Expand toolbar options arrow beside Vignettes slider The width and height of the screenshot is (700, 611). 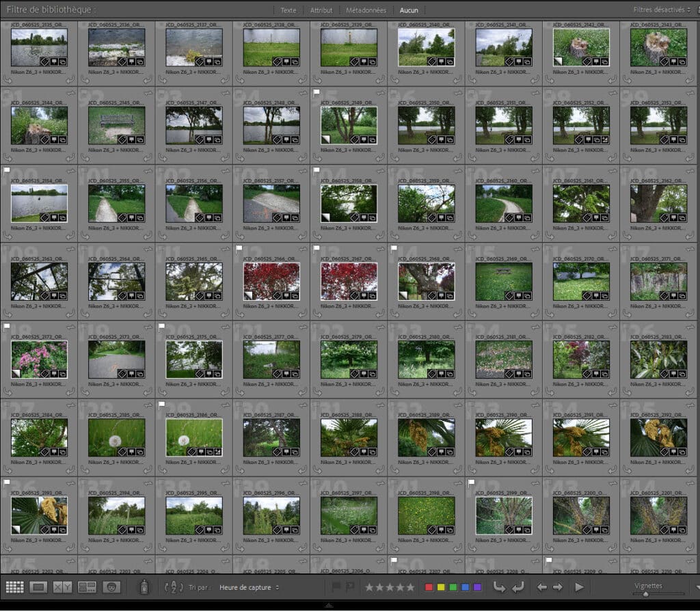point(697,587)
